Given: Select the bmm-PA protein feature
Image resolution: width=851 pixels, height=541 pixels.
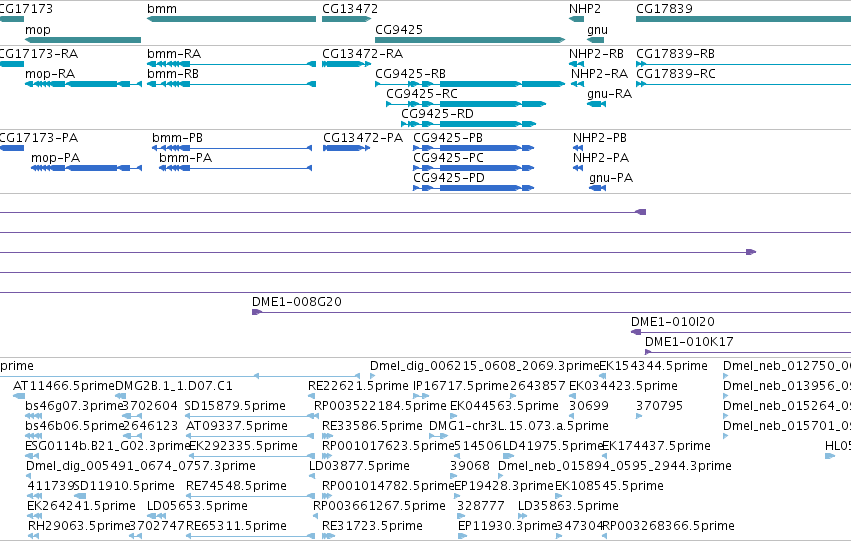Looking at the screenshot, I should pos(236,168).
